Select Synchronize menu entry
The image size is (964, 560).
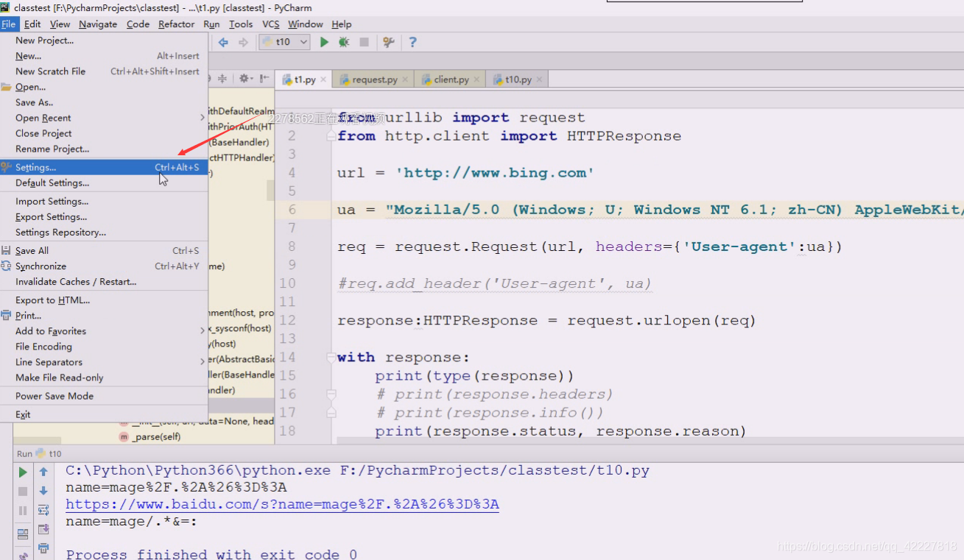105,266
